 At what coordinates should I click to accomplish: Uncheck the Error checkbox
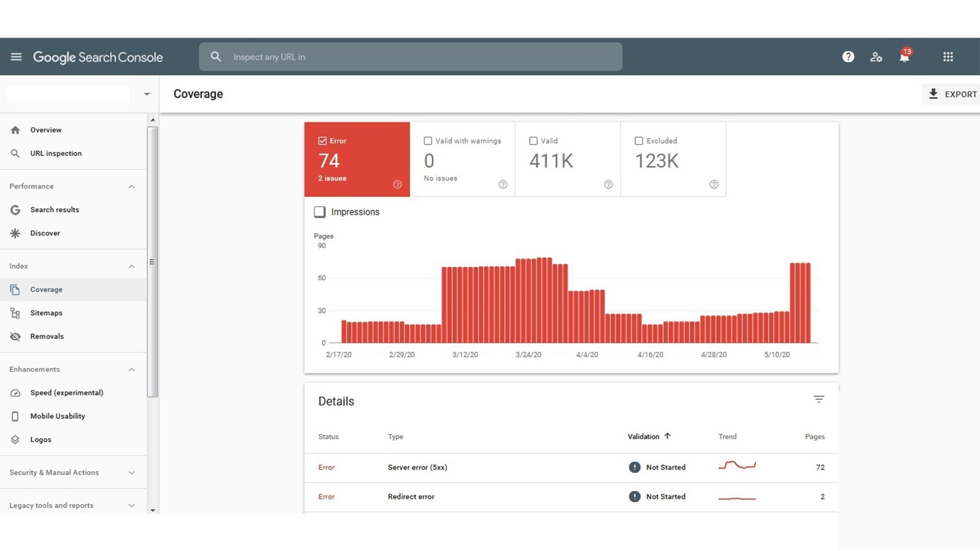(x=322, y=141)
